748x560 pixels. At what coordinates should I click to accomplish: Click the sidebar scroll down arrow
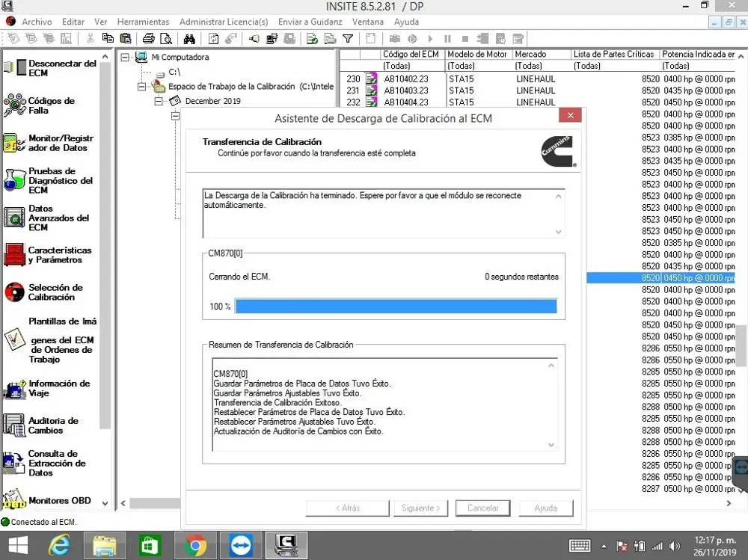[x=105, y=503]
